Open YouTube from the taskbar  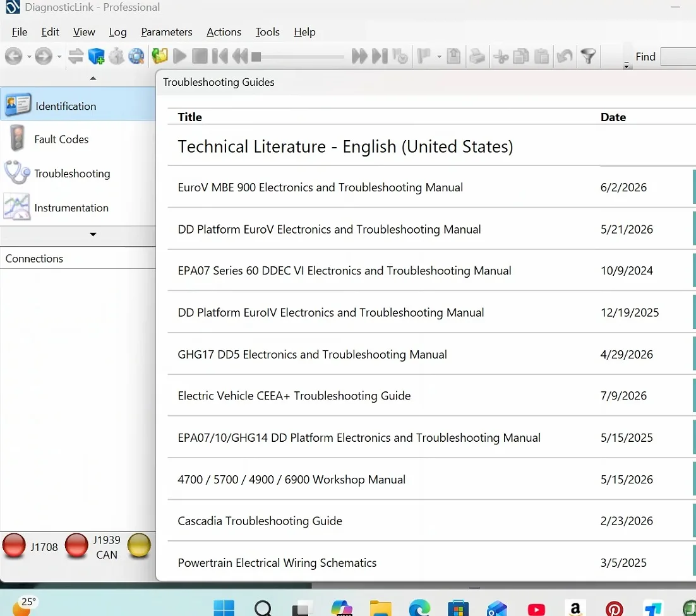[536, 609]
